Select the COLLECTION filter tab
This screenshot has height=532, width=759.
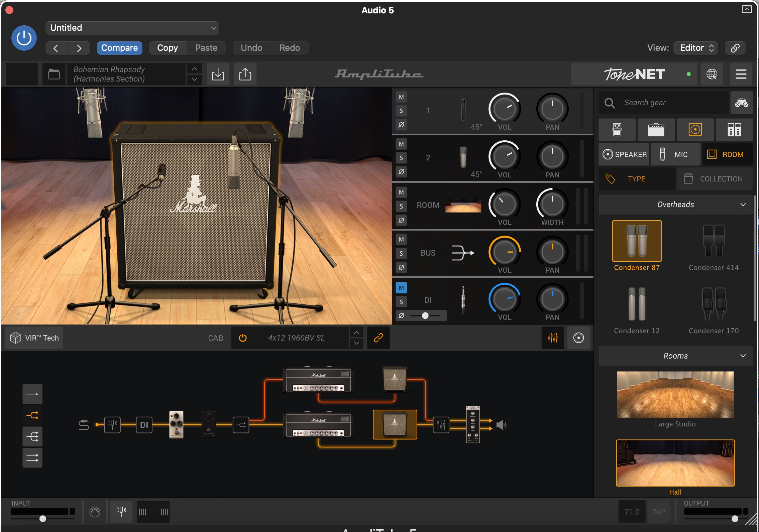[715, 179]
